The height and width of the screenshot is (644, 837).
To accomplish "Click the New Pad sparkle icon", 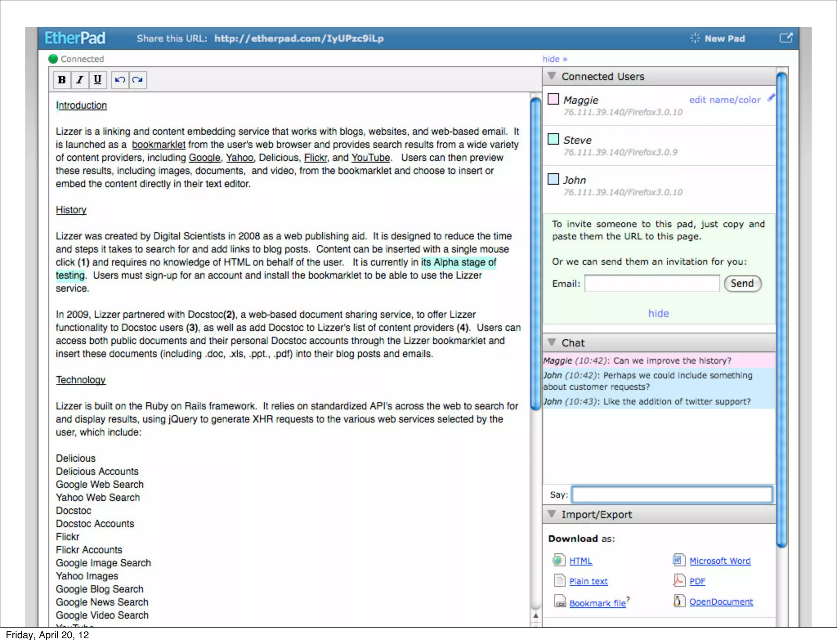I will point(694,38).
